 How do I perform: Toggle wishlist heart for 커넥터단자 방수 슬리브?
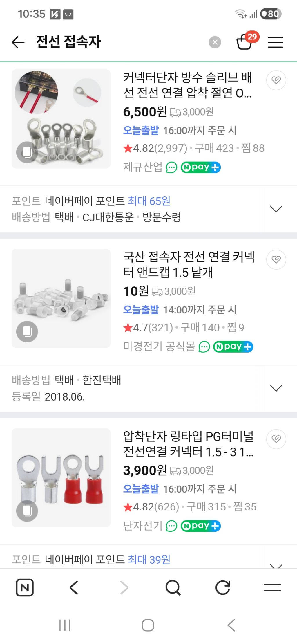[276, 80]
